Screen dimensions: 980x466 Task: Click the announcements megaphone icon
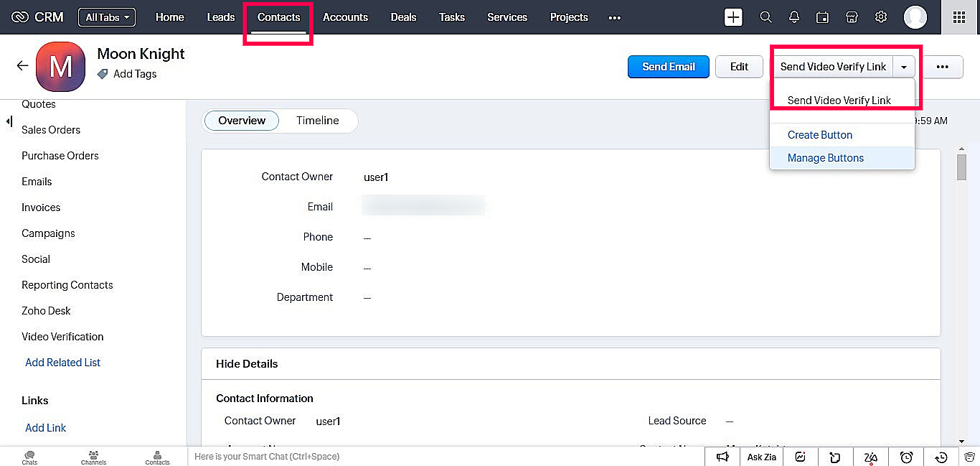tap(722, 457)
